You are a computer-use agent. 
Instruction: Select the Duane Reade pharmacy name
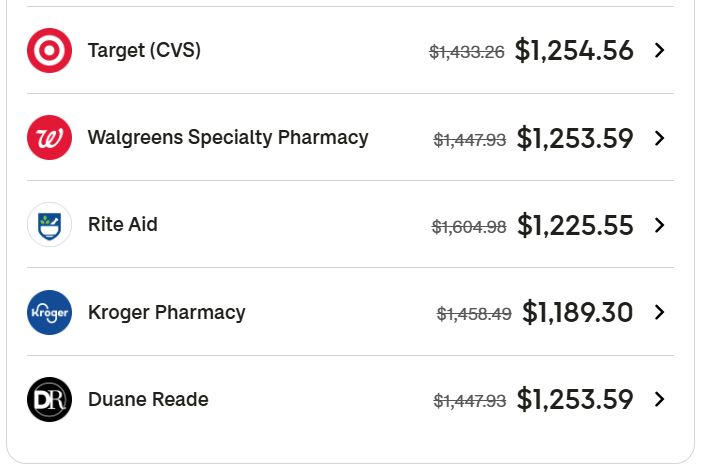click(x=148, y=399)
